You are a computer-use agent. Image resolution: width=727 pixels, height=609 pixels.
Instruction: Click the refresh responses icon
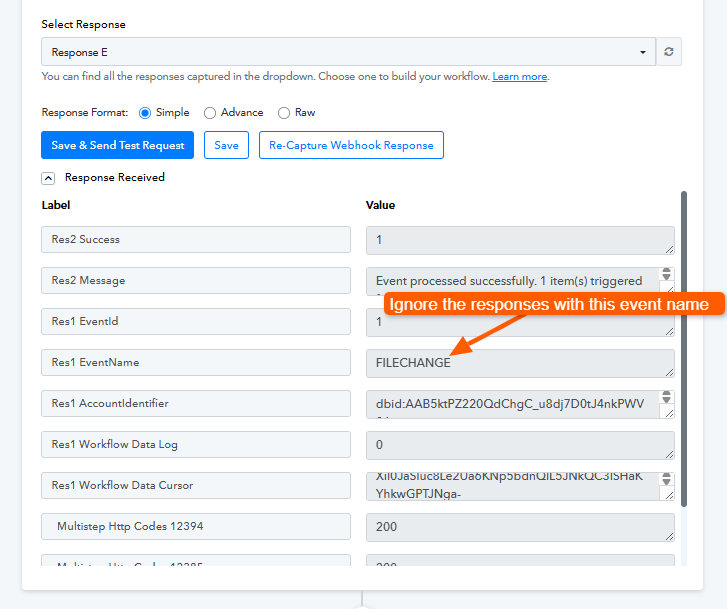[x=669, y=52]
